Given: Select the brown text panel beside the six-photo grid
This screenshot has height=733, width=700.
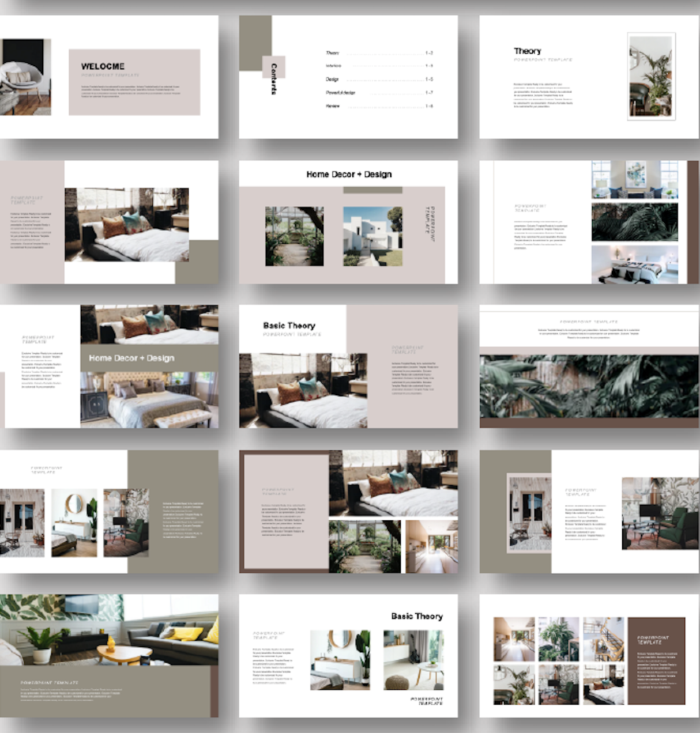Looking at the screenshot, I should [x=656, y=661].
